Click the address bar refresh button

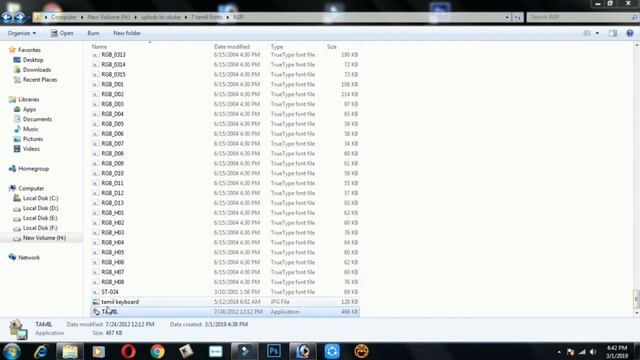click(518, 18)
